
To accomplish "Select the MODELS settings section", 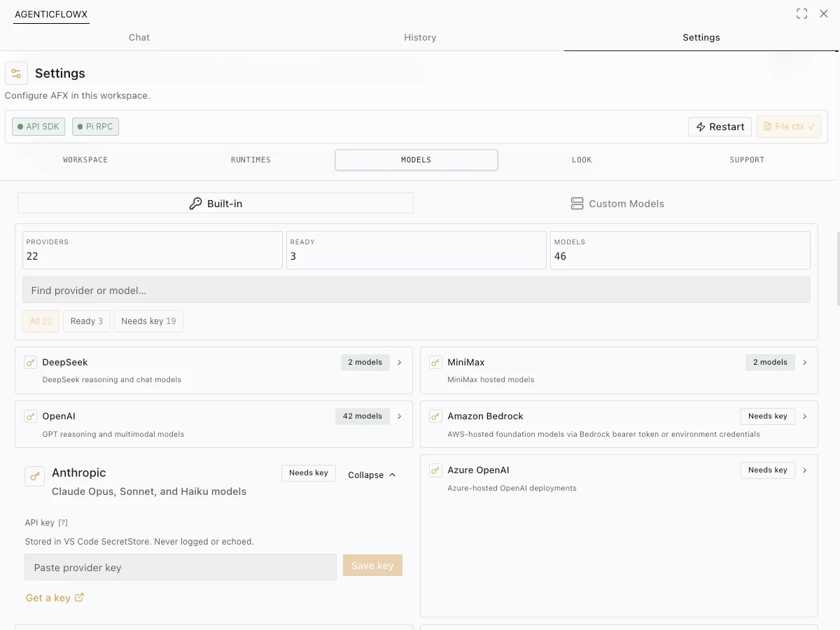I will pos(416,160).
